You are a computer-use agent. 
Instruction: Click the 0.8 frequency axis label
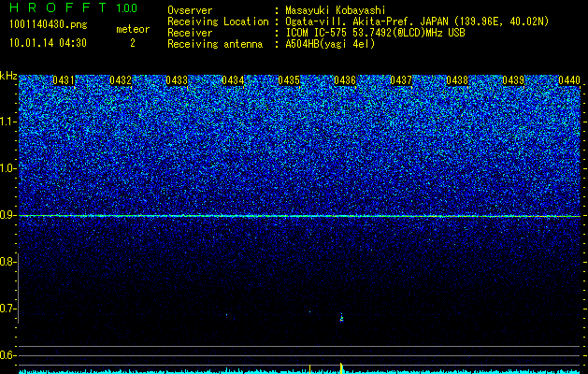click(x=8, y=262)
